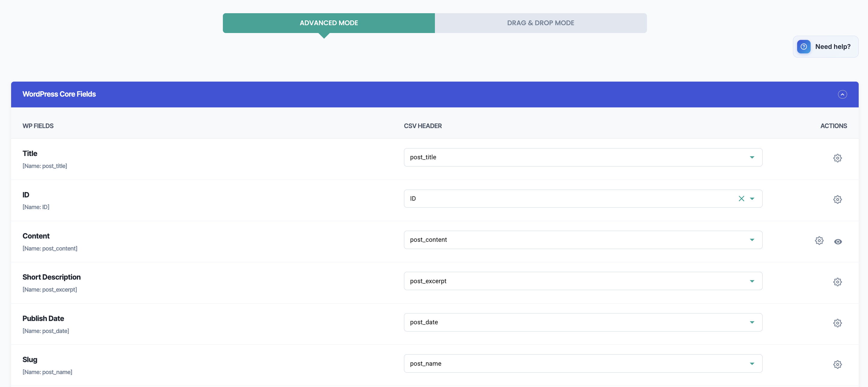
Task: Open the post_name CSV header dropdown
Action: click(583, 363)
